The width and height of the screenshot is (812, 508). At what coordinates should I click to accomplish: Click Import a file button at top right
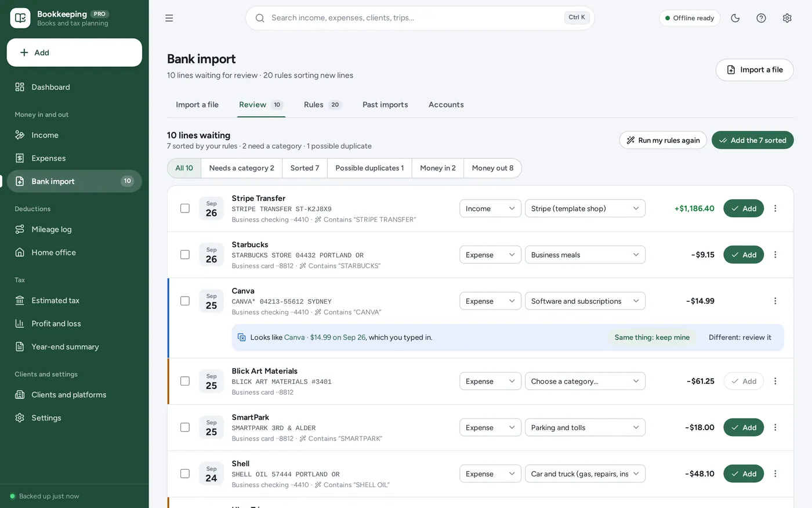[755, 70]
